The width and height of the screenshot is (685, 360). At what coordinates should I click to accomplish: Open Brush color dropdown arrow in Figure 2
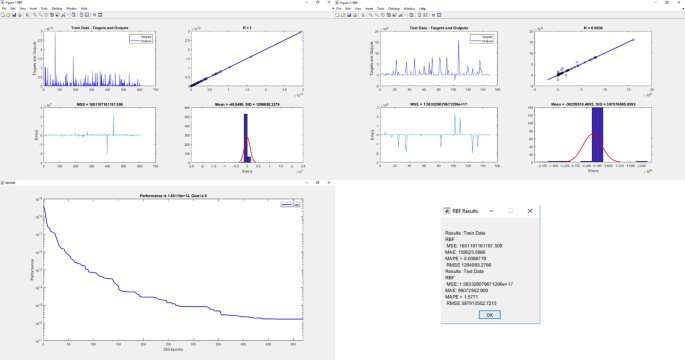point(405,15)
